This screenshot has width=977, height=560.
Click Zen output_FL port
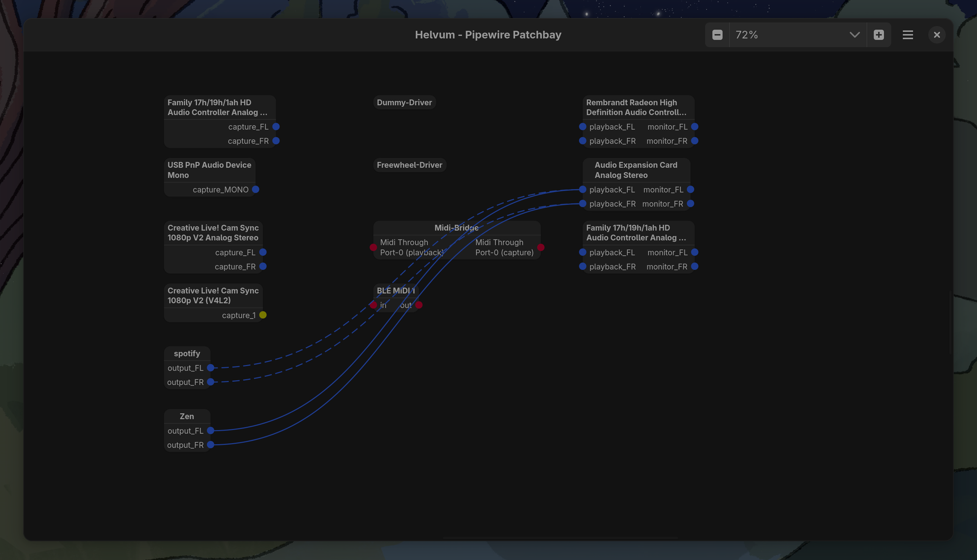211,431
